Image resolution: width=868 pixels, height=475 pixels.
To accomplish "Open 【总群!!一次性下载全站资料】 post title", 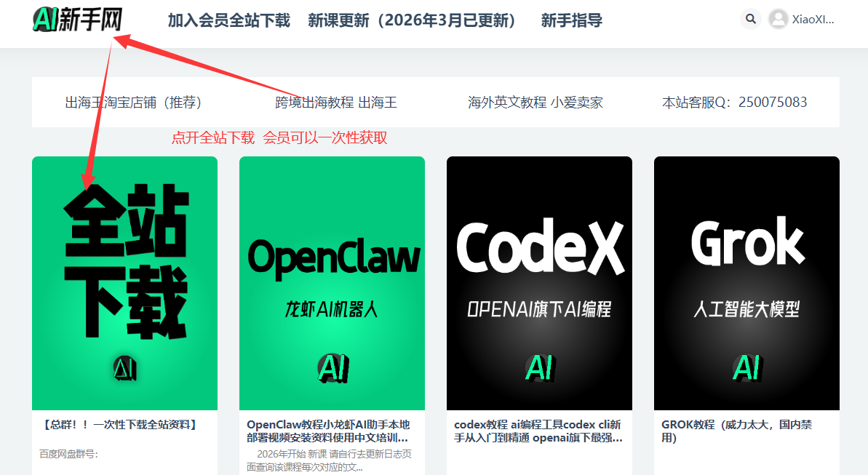I will 120,424.
